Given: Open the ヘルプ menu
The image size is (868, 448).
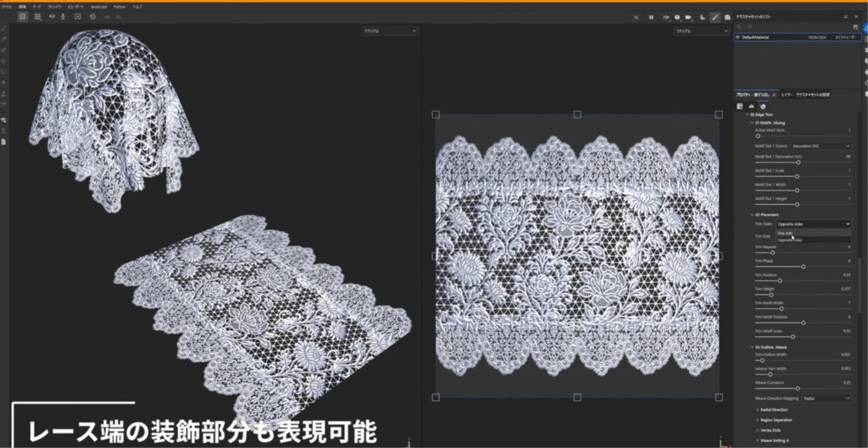Looking at the screenshot, I should (137, 7).
